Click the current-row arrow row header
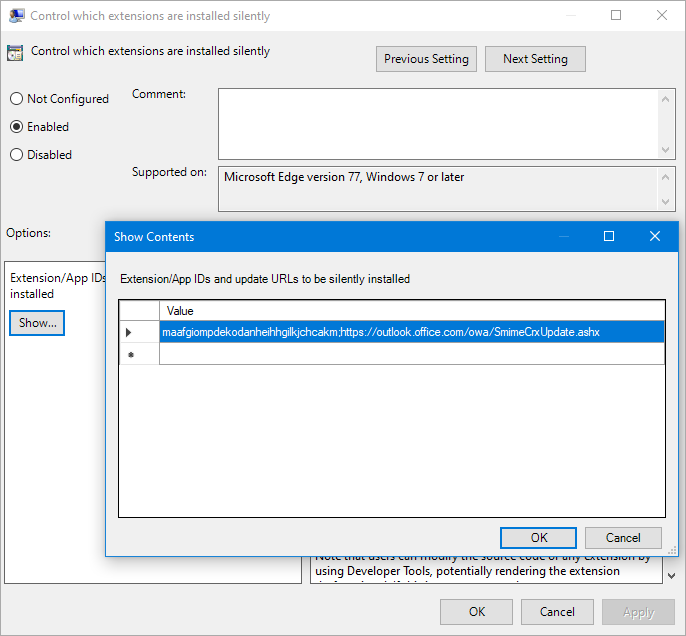The height and width of the screenshot is (636, 686). coord(139,332)
